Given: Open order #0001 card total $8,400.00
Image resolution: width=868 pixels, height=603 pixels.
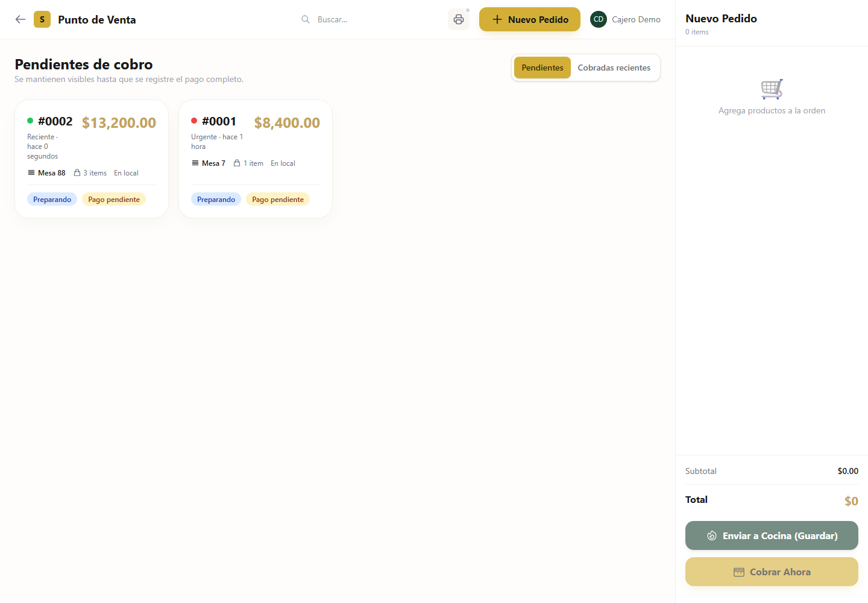Looking at the screenshot, I should coord(256,159).
